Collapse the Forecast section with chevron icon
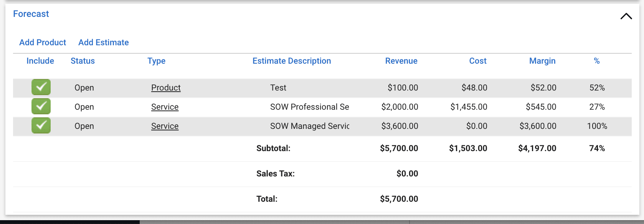Image resolution: width=644 pixels, height=224 pixels. pos(626,16)
